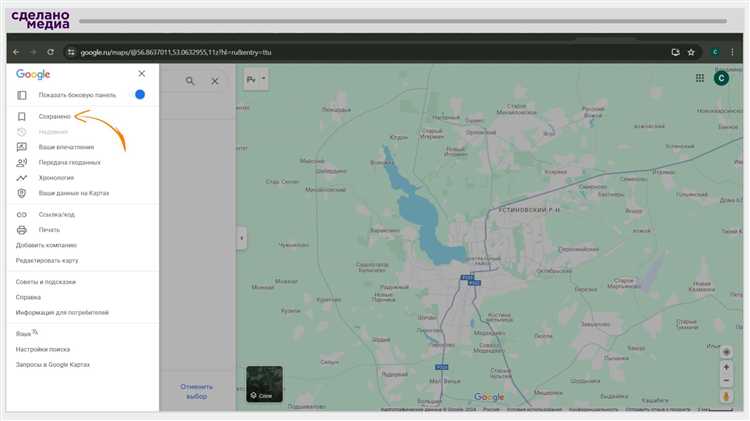Click the install app icon in address bar

675,52
